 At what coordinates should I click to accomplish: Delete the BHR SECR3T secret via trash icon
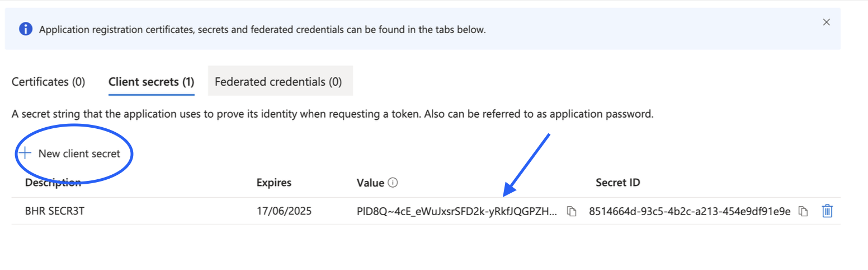[827, 211]
